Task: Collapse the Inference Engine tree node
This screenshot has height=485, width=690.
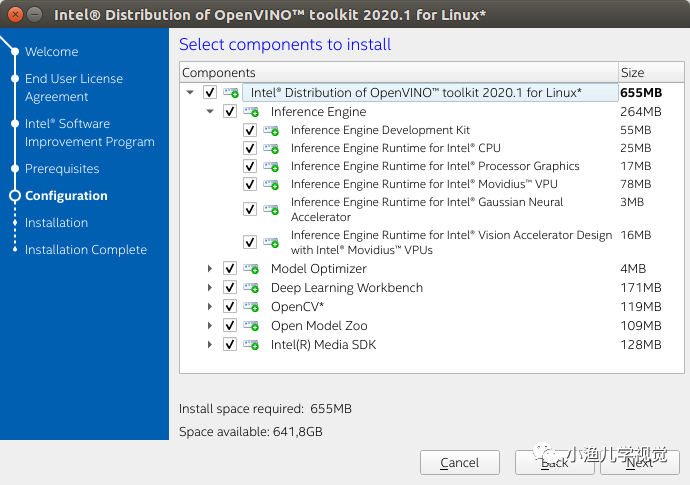Action: tap(210, 112)
